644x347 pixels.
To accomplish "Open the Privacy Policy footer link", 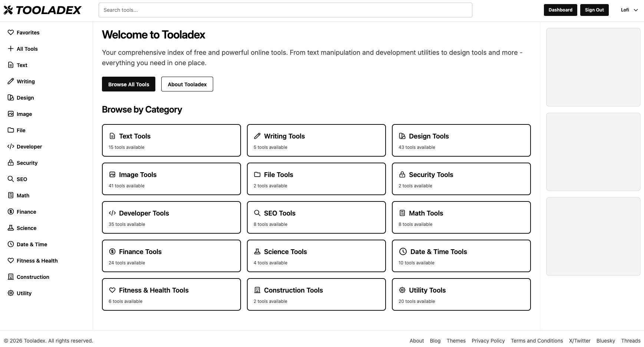I will tap(488, 341).
